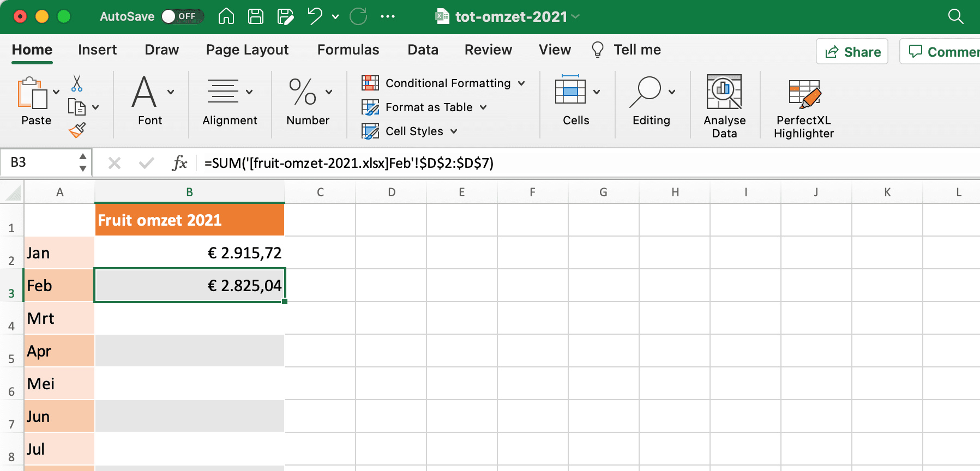Select the Mrt cell

click(x=59, y=318)
